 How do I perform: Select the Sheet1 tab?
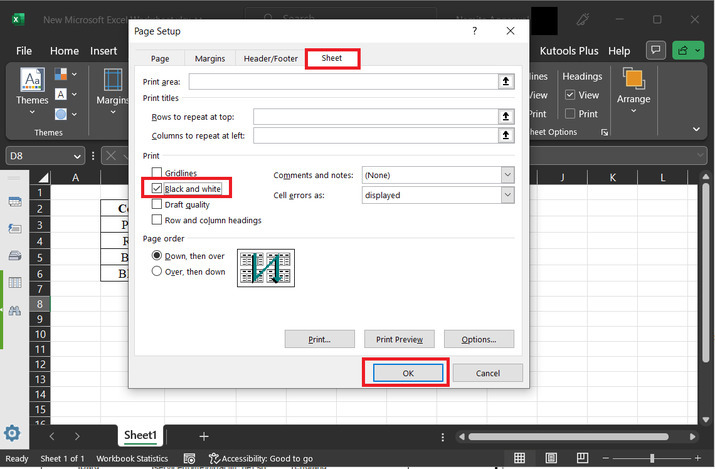click(x=140, y=435)
